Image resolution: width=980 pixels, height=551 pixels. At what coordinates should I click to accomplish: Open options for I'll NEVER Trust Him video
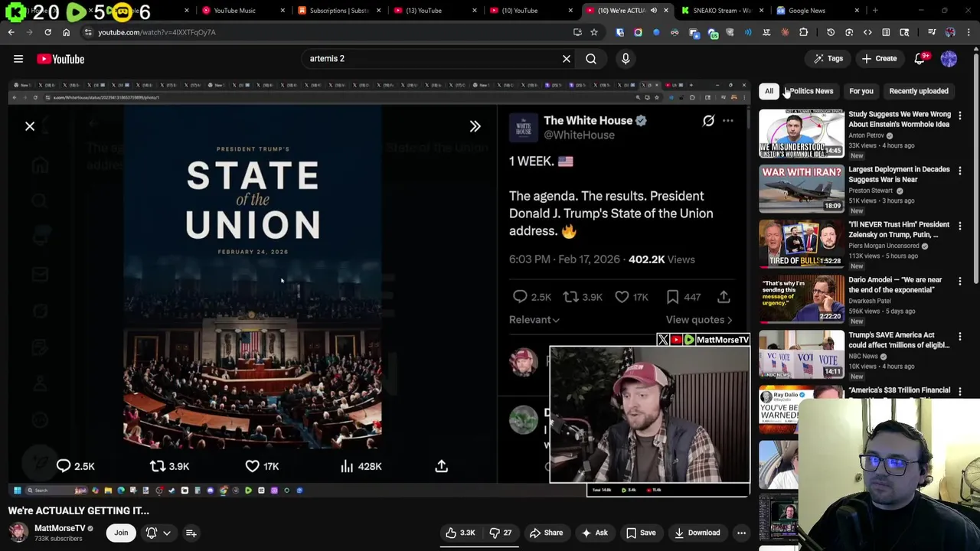point(960,226)
